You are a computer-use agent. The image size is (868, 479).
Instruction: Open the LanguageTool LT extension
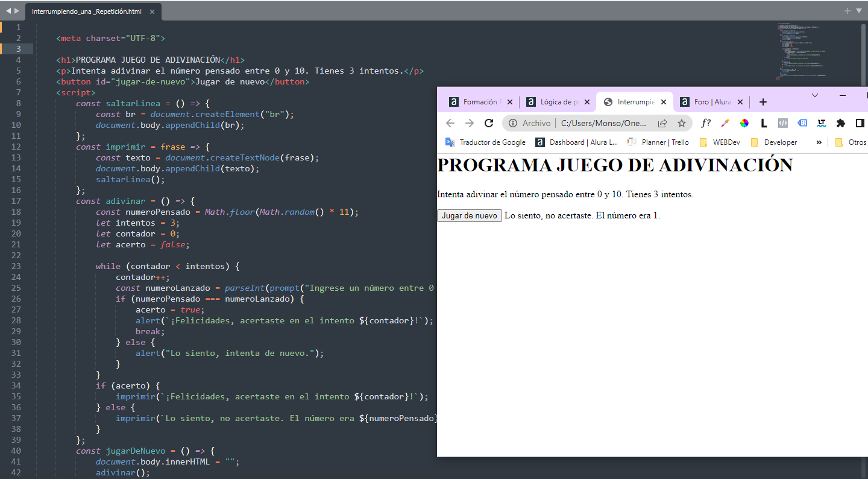822,123
